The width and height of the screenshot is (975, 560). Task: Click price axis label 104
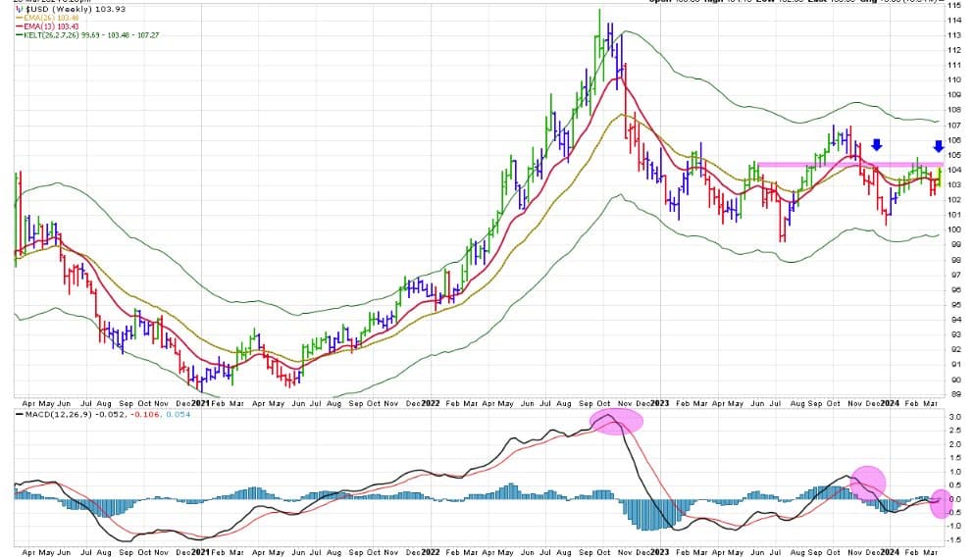pyautogui.click(x=953, y=171)
